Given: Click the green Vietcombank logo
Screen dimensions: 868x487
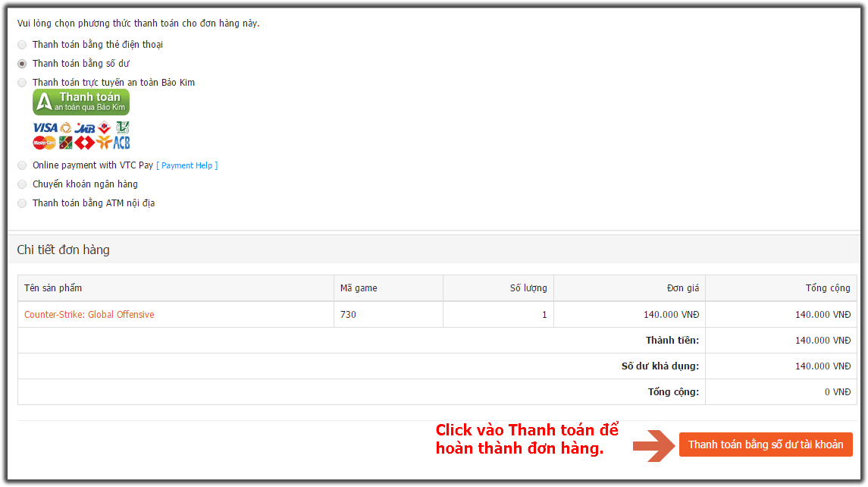Looking at the screenshot, I should pos(122,127).
